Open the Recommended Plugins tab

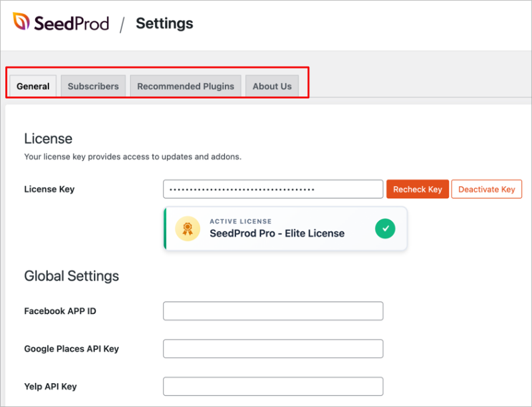click(185, 86)
